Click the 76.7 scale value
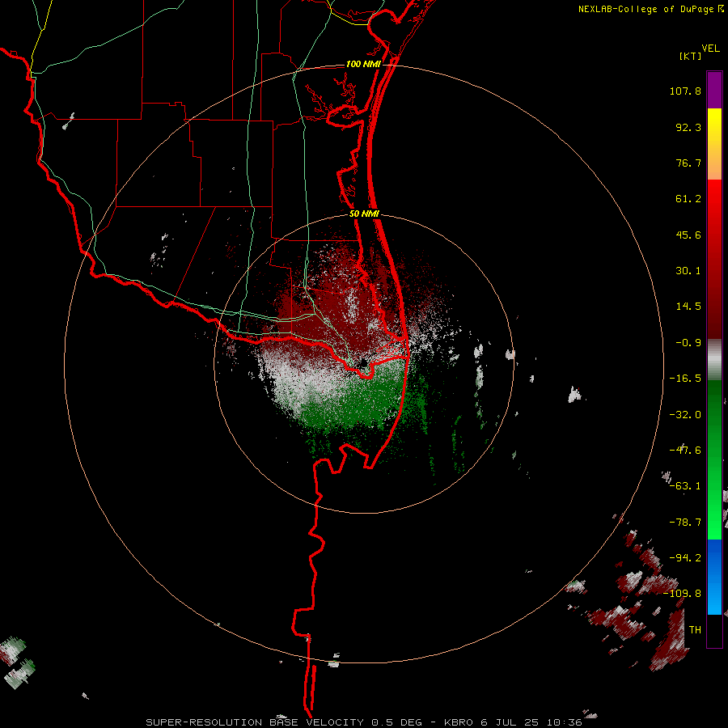Screen dimensions: 728x728 pyautogui.click(x=688, y=163)
